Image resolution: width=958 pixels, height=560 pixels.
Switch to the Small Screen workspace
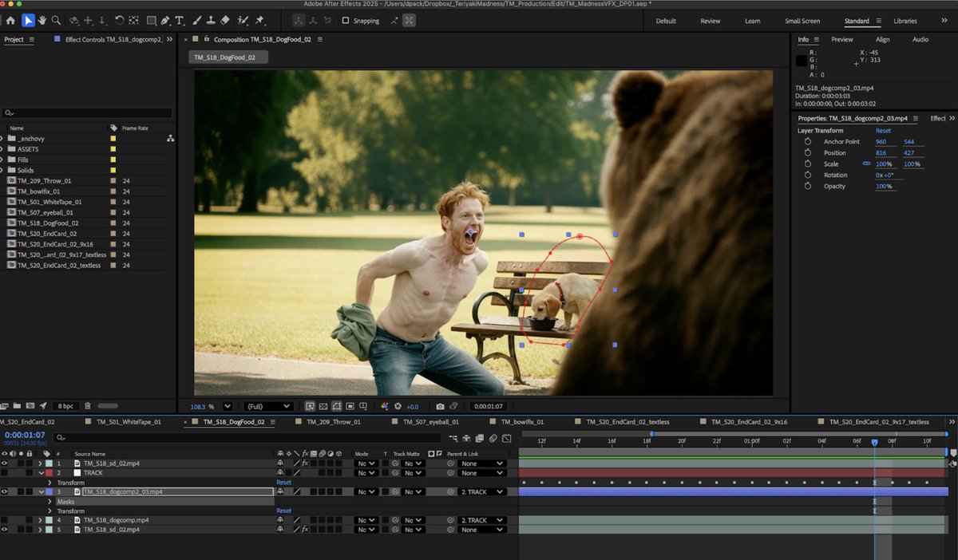pos(802,21)
